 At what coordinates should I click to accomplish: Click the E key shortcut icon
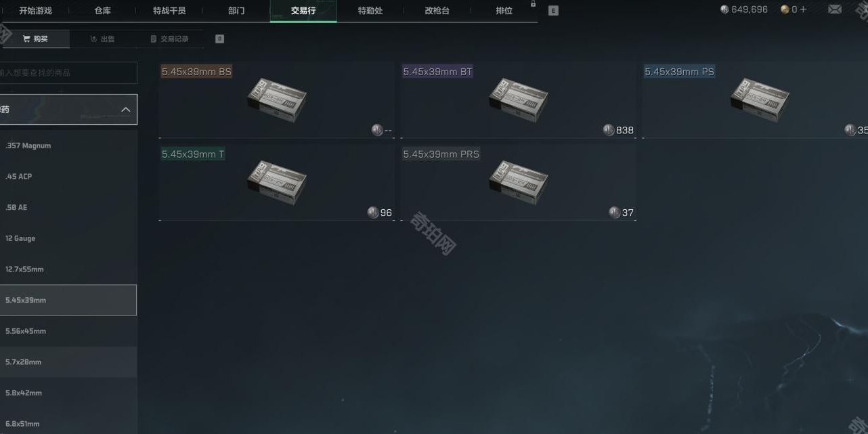553,11
